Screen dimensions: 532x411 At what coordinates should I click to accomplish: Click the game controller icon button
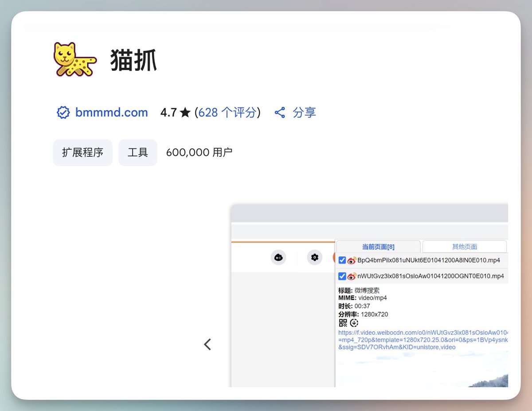(x=278, y=257)
